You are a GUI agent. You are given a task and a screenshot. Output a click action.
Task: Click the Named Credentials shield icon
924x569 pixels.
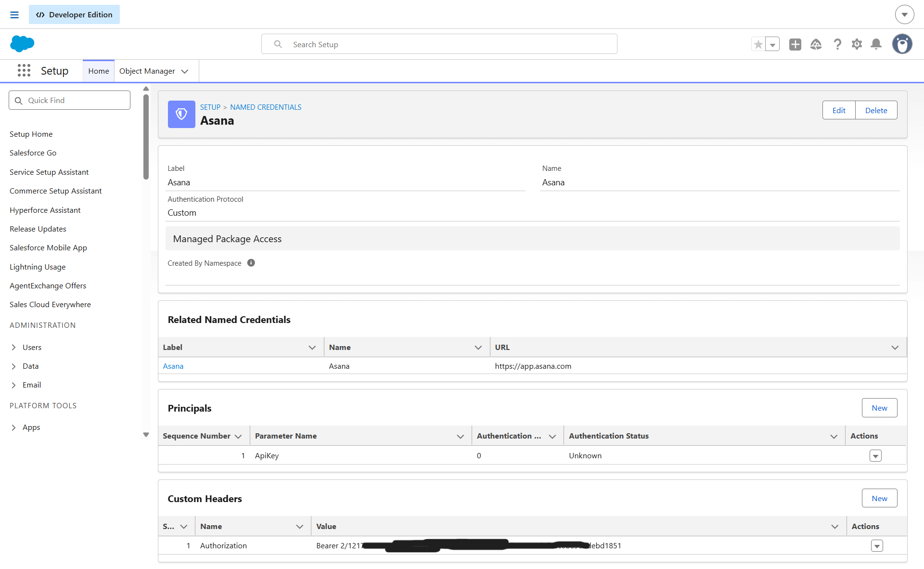tap(181, 114)
